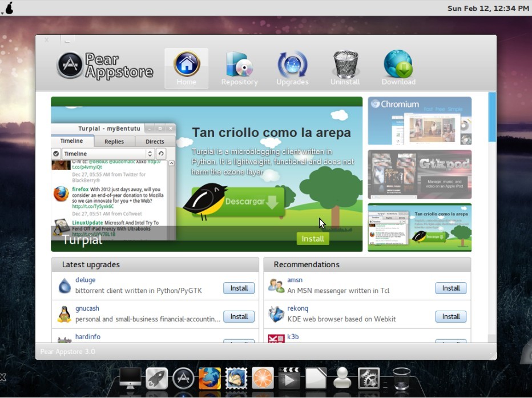Click the vertical scrollbar handle
The image size is (532, 398).
point(492,117)
